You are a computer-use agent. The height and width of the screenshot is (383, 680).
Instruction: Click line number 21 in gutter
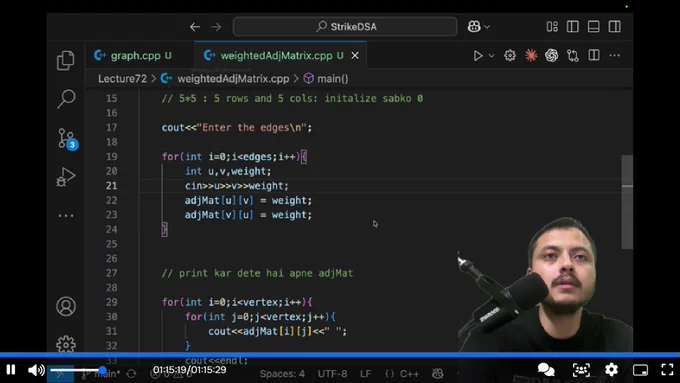click(111, 186)
